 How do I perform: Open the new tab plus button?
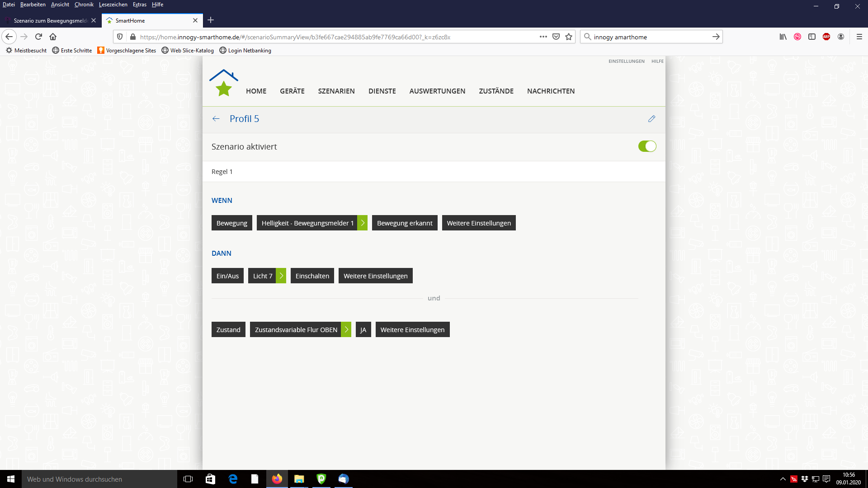pos(211,20)
